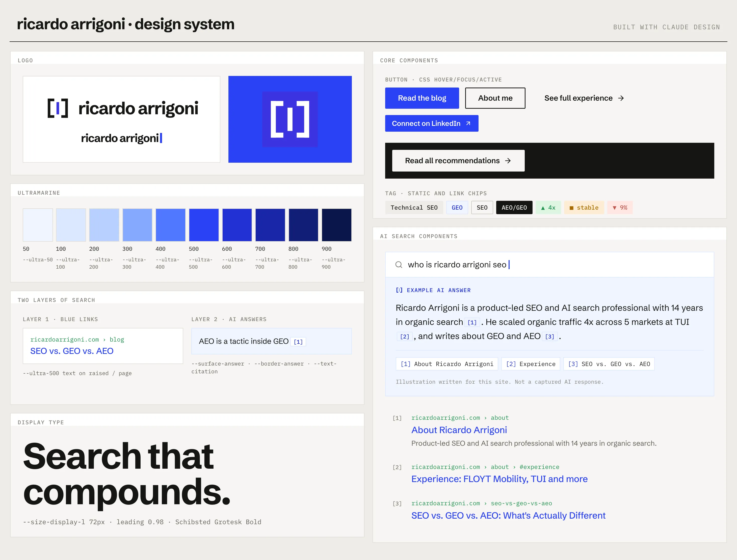737x560 pixels.
Task: Click inline citation [3] after GEO and AEO
Action: [549, 337]
